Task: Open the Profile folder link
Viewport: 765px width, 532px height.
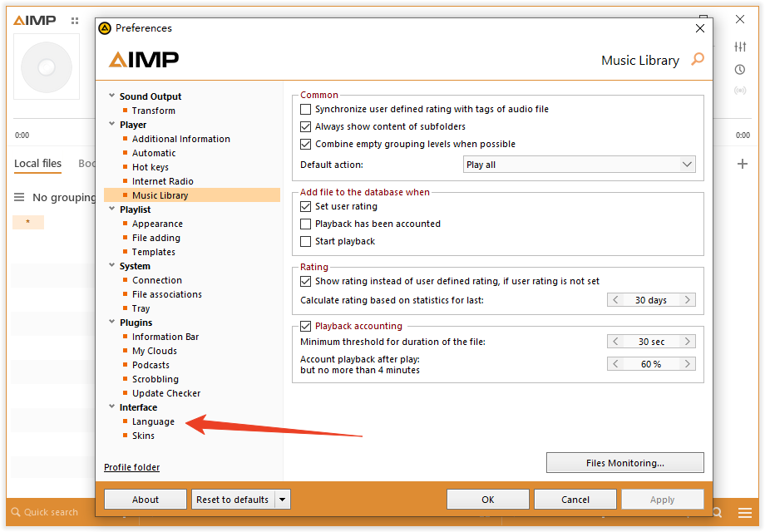Action: click(131, 467)
